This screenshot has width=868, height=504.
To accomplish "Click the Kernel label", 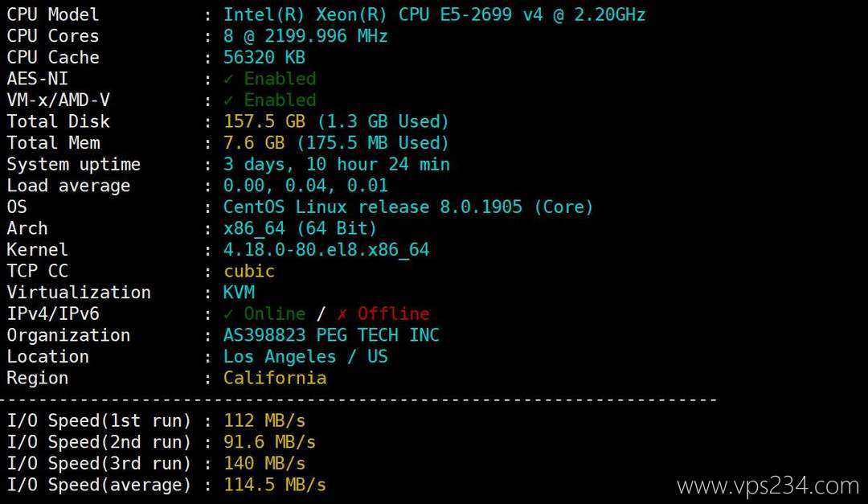I will click(x=37, y=250).
